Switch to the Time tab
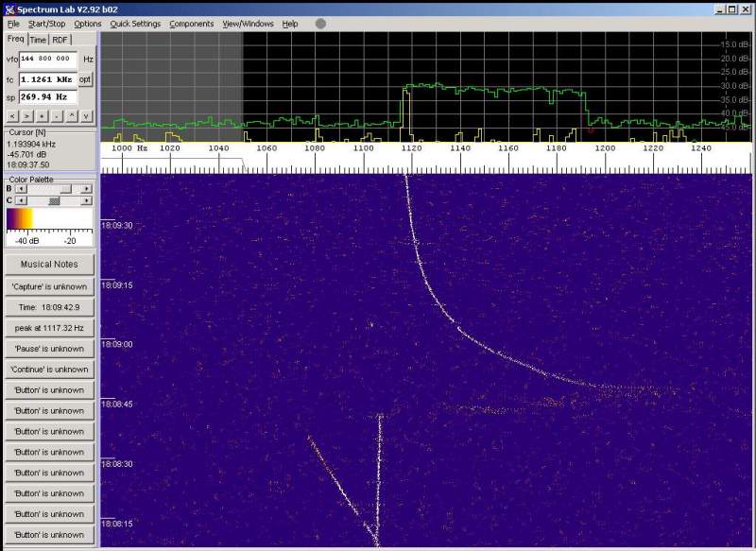Screen dimensions: 756x551 click(37, 40)
